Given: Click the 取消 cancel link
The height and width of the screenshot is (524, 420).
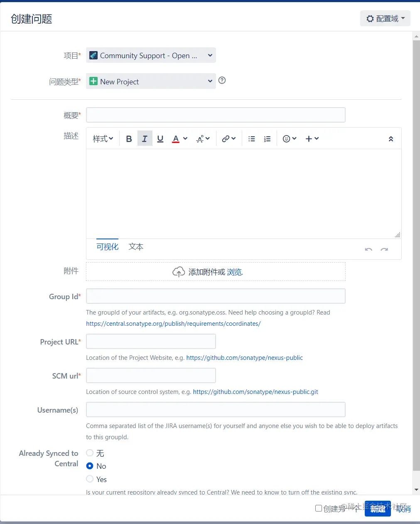Looking at the screenshot, I should (x=403, y=509).
